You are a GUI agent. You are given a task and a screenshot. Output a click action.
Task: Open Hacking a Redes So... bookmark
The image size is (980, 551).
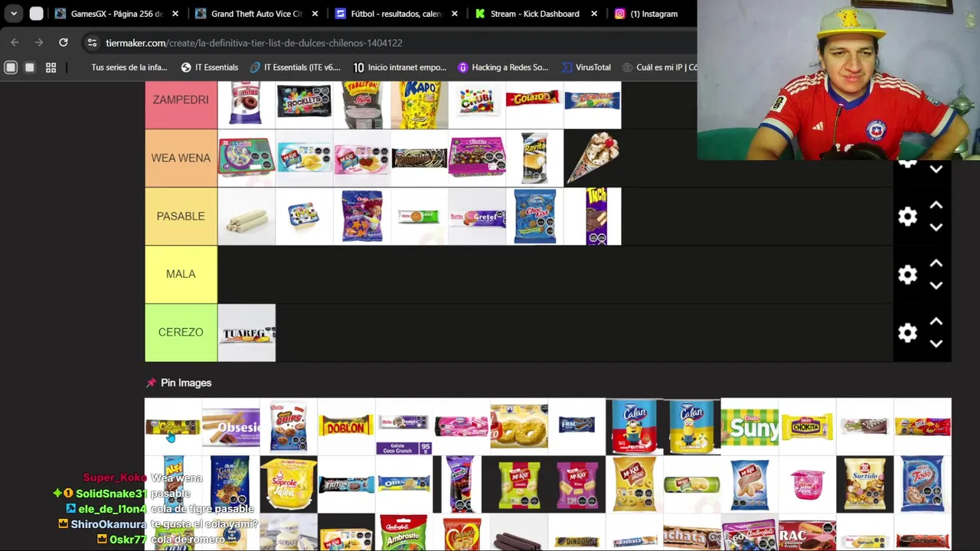(502, 67)
